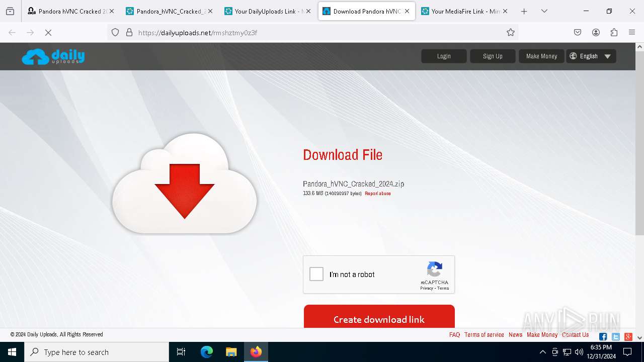Expand the list all tabs dropdown
Screen dimensions: 644x362
[x=544, y=11]
